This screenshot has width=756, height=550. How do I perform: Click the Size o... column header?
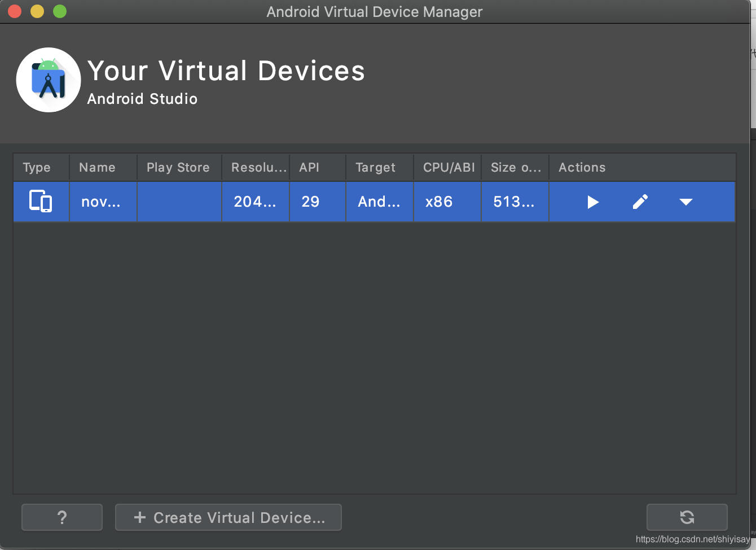(x=515, y=167)
